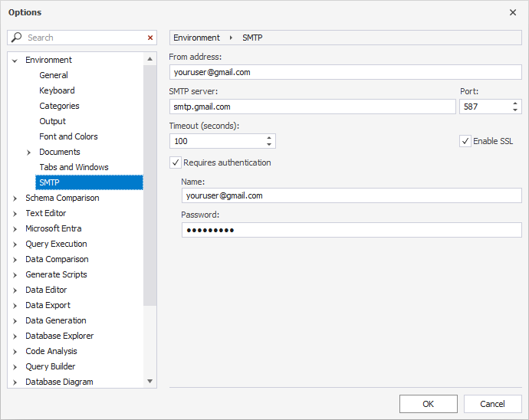Select General under Environment

point(54,75)
